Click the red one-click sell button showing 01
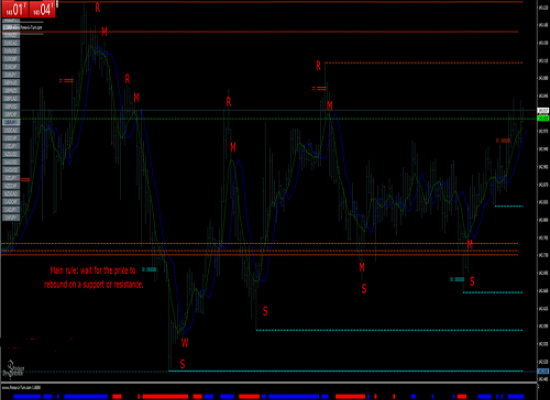 (15, 9)
